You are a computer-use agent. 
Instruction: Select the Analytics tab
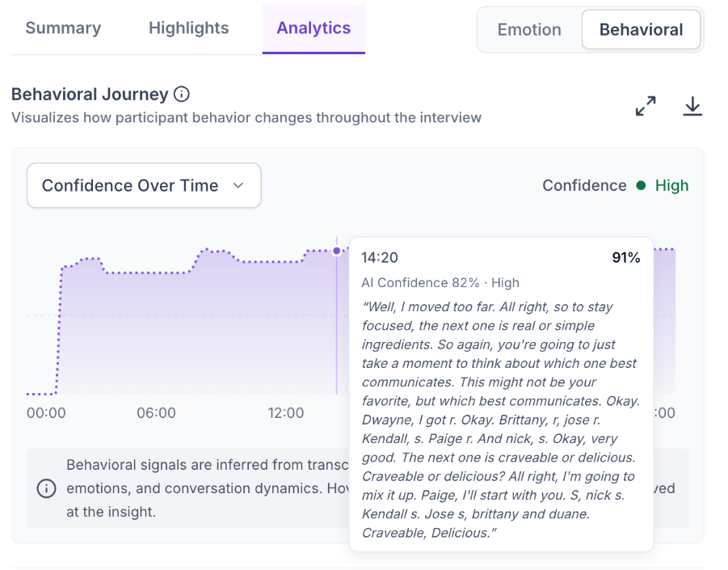[314, 27]
